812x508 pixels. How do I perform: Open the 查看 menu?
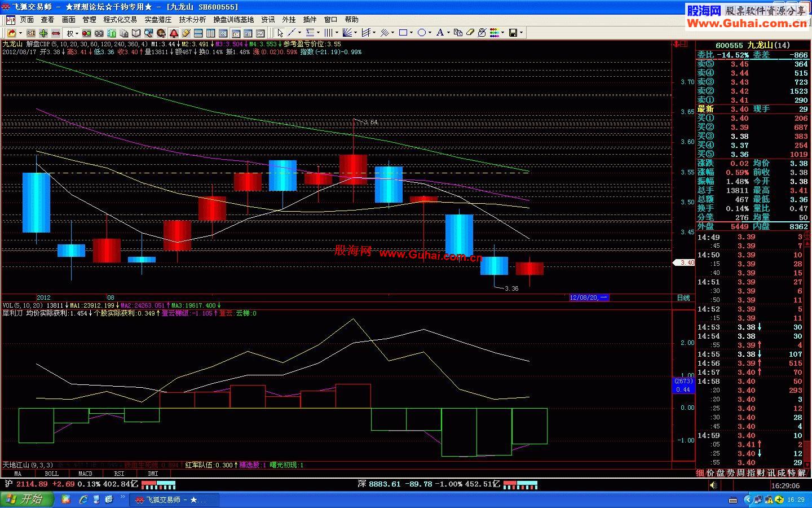48,20
